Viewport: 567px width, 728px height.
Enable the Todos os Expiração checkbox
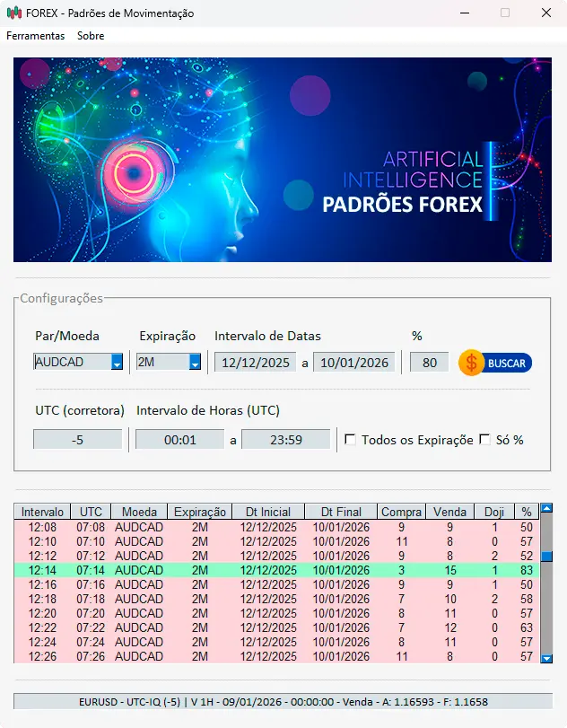coord(351,440)
